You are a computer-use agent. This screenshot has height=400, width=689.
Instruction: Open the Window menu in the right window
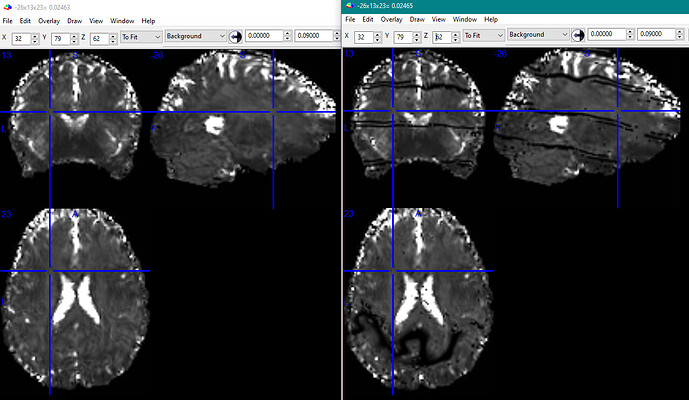tap(465, 19)
